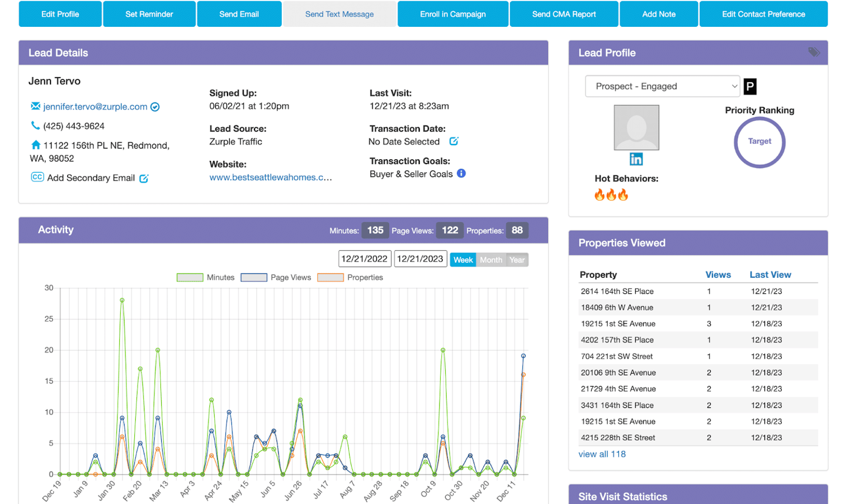Open the info icon beside Buyer & Seller Goals
Image resolution: width=859 pixels, height=504 pixels.
tap(461, 173)
